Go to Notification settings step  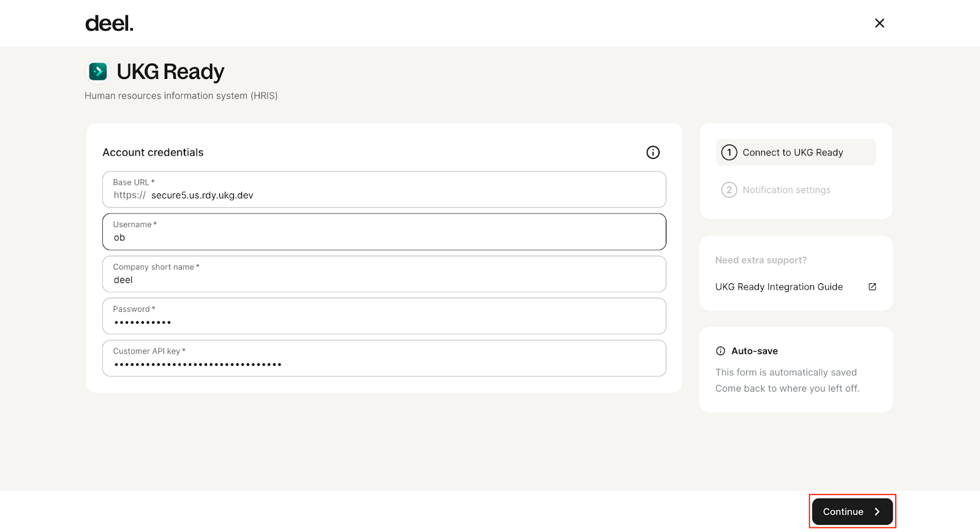[786, 190]
